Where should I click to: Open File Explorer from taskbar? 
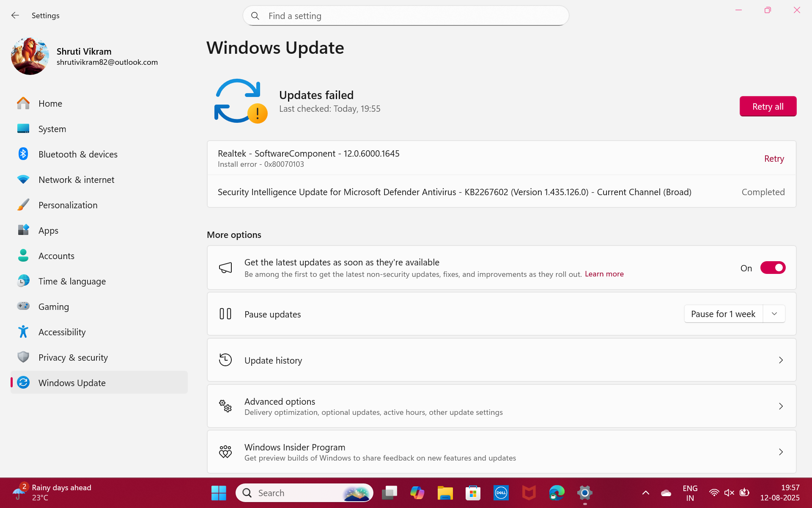(x=445, y=493)
